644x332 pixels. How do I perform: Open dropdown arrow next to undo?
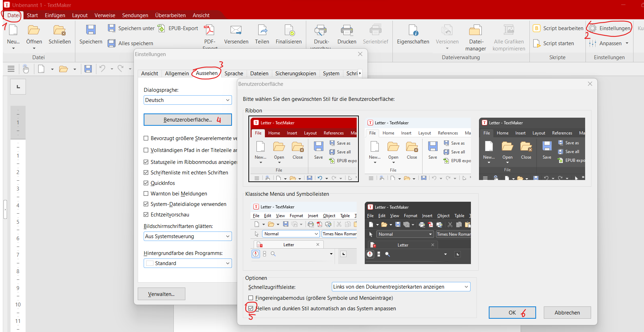point(112,69)
